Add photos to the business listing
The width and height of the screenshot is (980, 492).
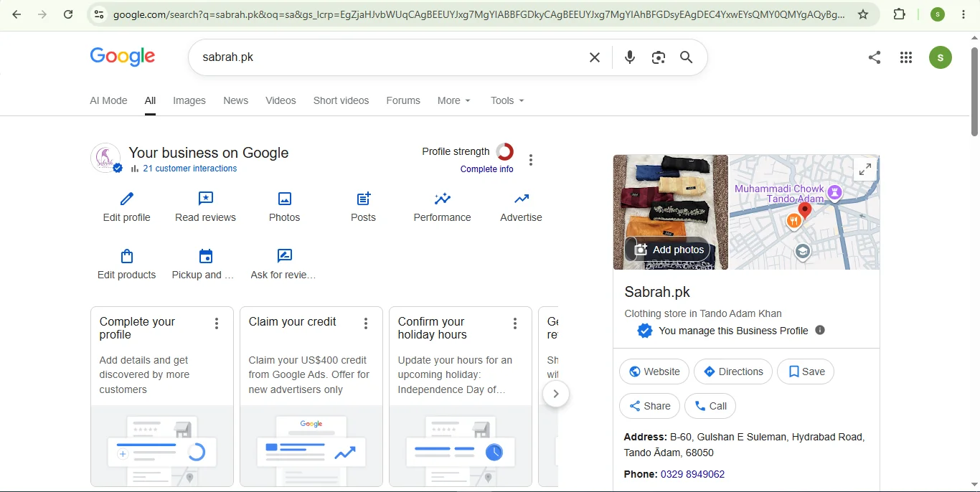click(x=669, y=250)
